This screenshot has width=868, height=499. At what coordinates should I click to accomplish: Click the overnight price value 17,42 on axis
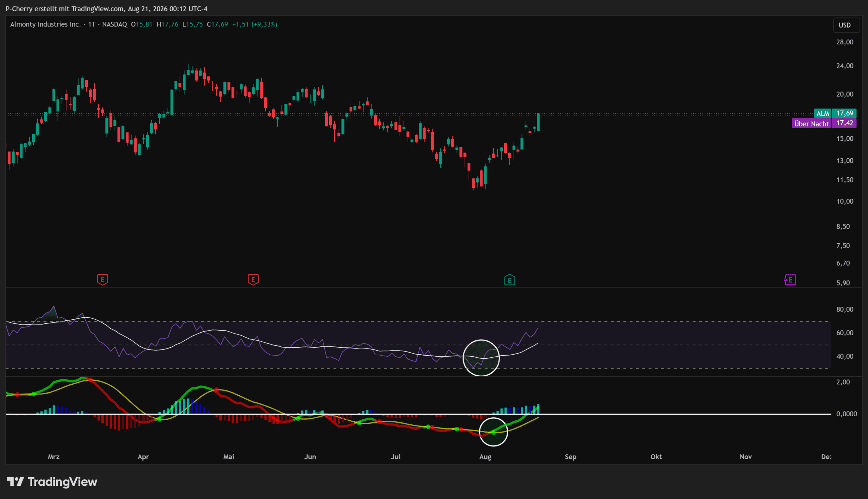point(844,123)
